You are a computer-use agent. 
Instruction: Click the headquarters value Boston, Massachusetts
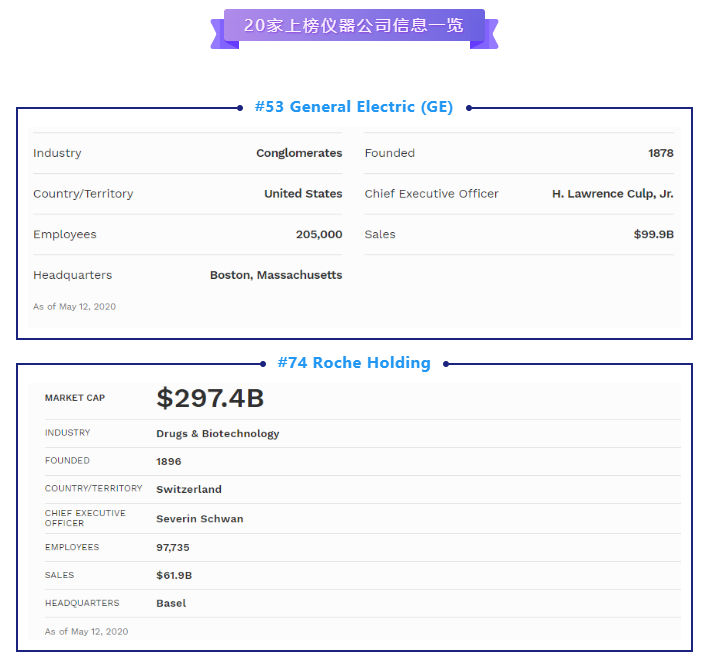[276, 275]
